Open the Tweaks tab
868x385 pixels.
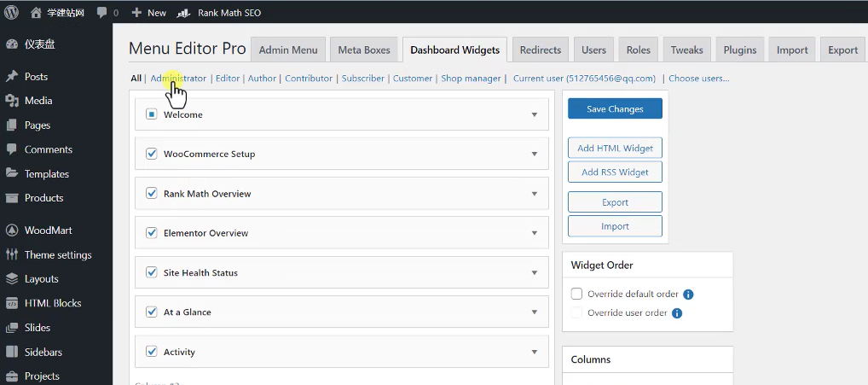(x=687, y=50)
